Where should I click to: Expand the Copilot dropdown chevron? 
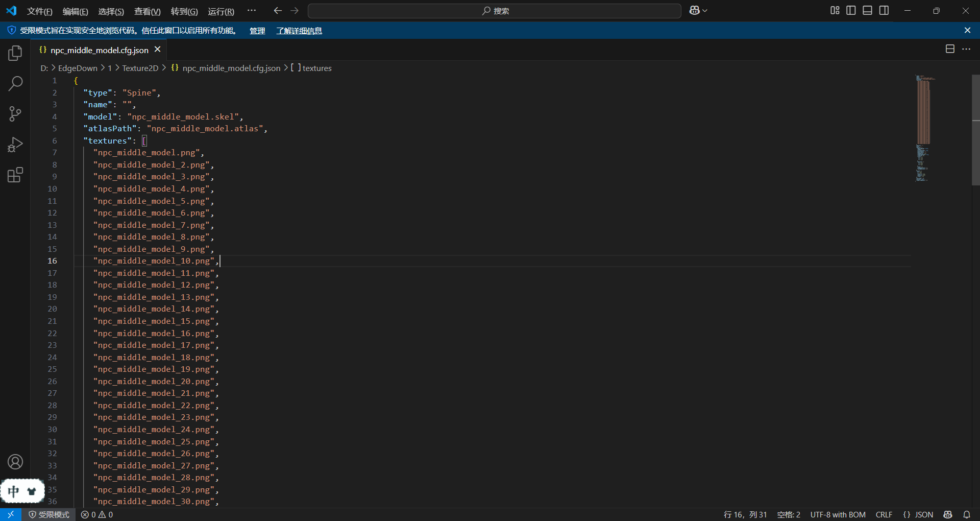705,11
